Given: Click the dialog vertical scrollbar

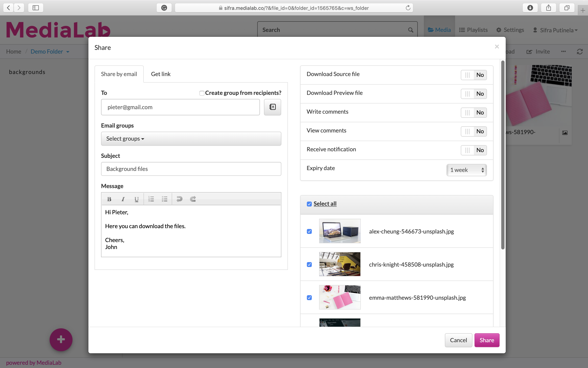Looking at the screenshot, I should coord(503,155).
